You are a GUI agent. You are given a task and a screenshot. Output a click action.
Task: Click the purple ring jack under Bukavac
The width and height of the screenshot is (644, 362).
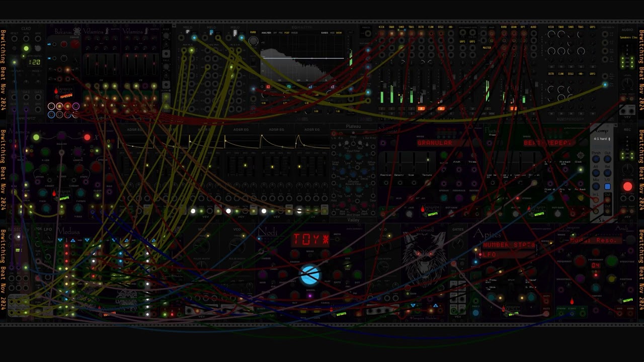(x=75, y=107)
